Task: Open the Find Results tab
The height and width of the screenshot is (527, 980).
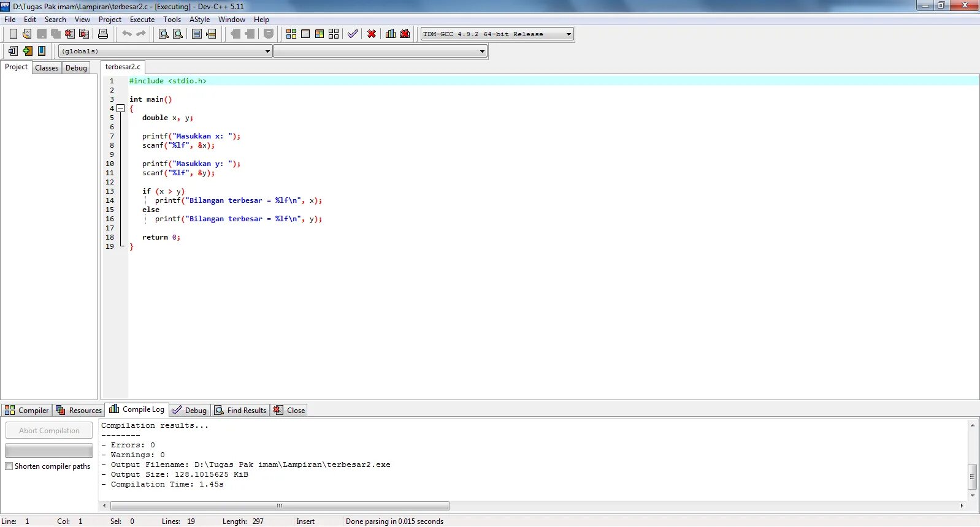Action: tap(240, 411)
